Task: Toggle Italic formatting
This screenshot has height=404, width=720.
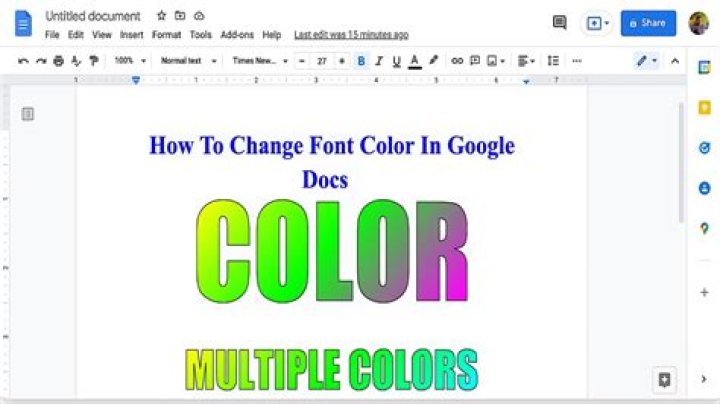Action: coord(379,61)
